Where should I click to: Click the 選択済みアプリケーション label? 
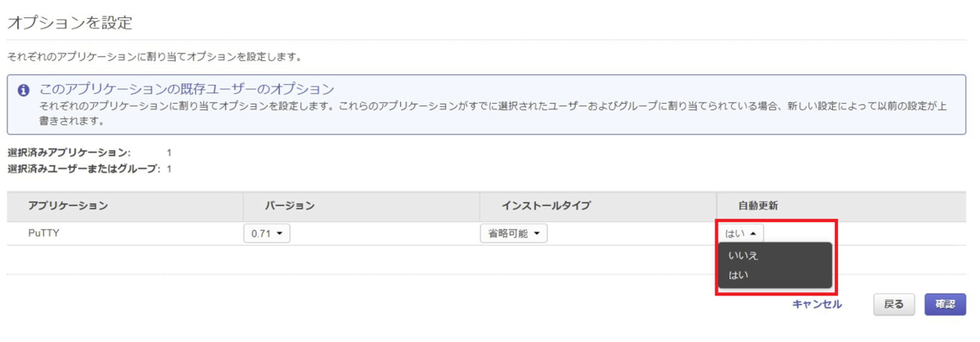coord(69,153)
